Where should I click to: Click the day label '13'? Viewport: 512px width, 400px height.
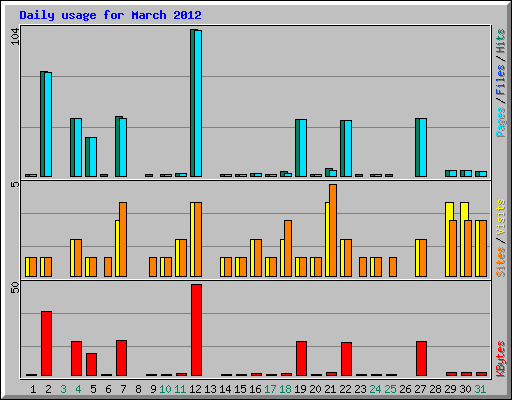(210, 389)
